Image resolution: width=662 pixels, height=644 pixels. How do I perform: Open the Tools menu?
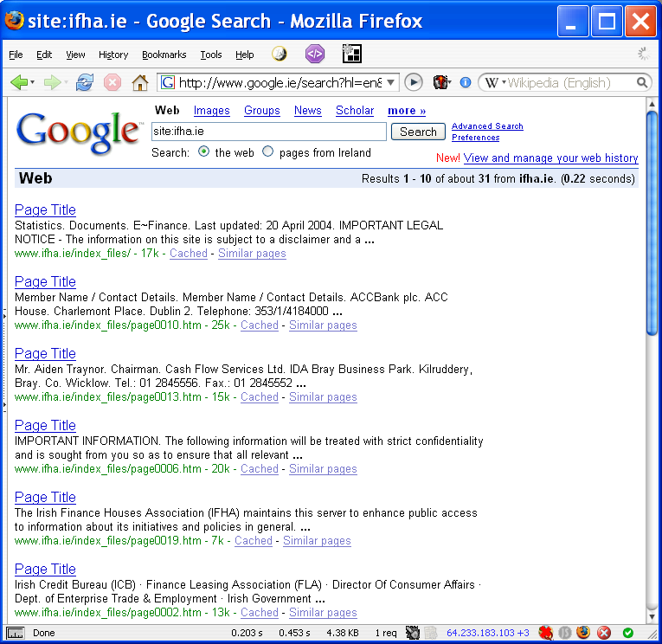click(x=210, y=55)
